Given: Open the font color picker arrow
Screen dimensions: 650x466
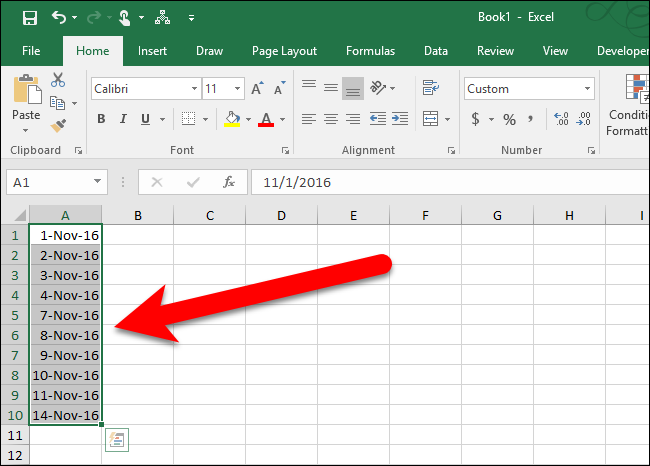Looking at the screenshot, I should 282,119.
